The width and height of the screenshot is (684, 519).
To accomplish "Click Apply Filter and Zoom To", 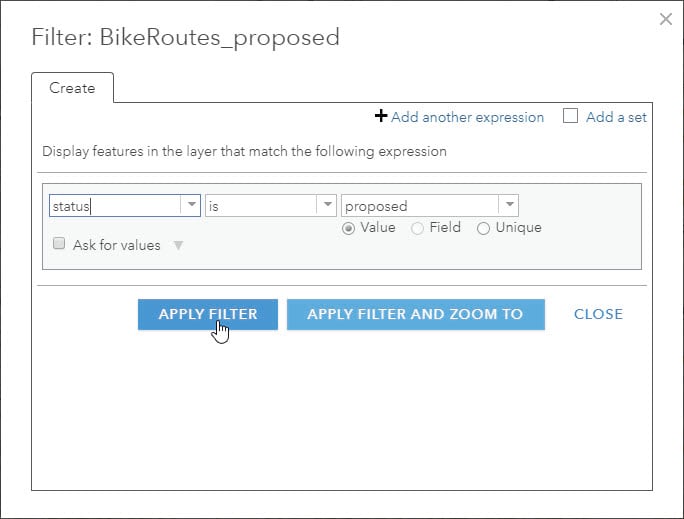I will click(x=416, y=314).
